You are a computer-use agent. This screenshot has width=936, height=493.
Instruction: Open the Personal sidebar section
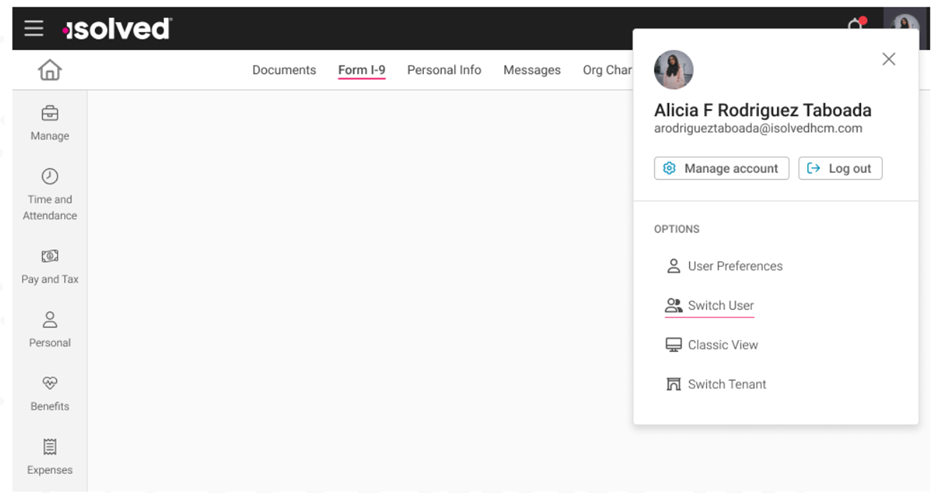(50, 329)
